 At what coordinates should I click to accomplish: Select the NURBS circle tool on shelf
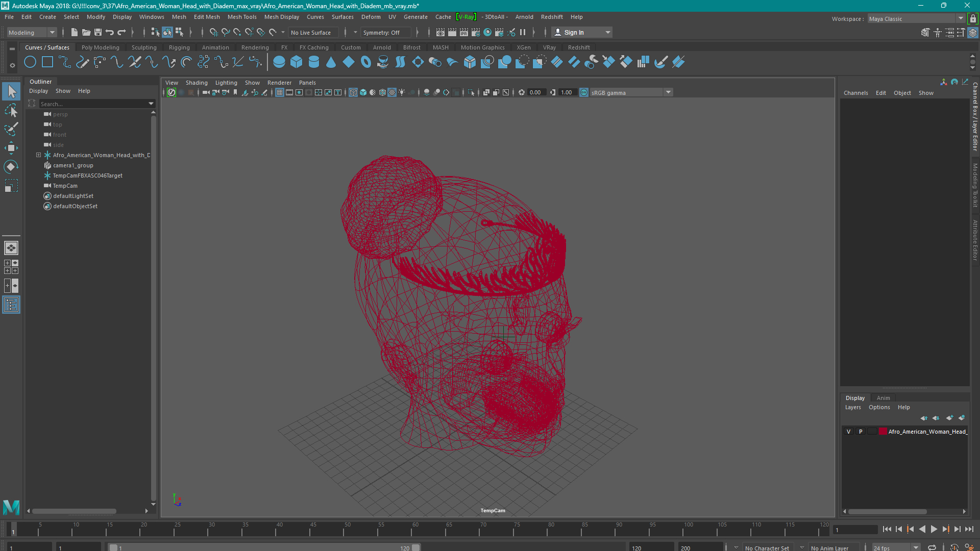pos(30,62)
